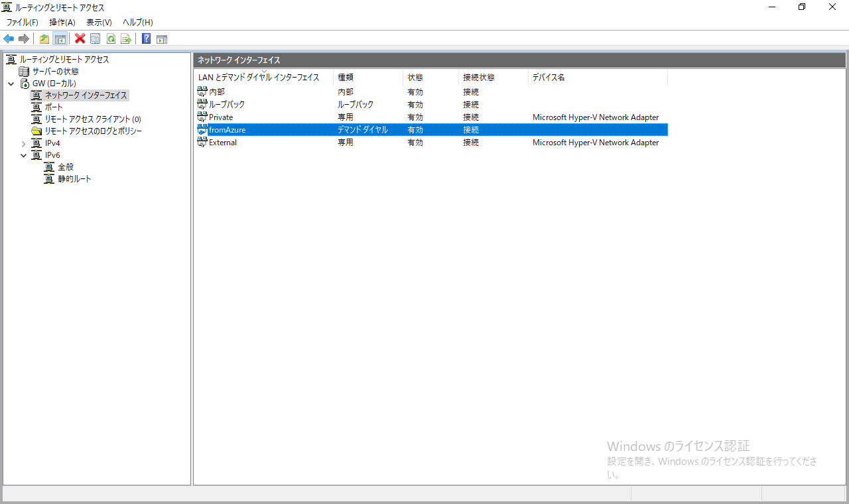Select the fromAzure interface name
Viewport: 849px width, 504px height.
click(228, 129)
